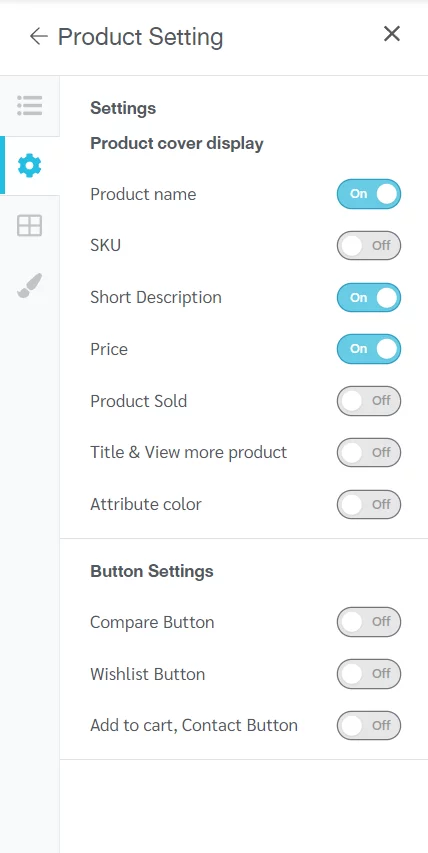Open the grid layout sidebar tab
428x853 pixels.
coord(29,225)
